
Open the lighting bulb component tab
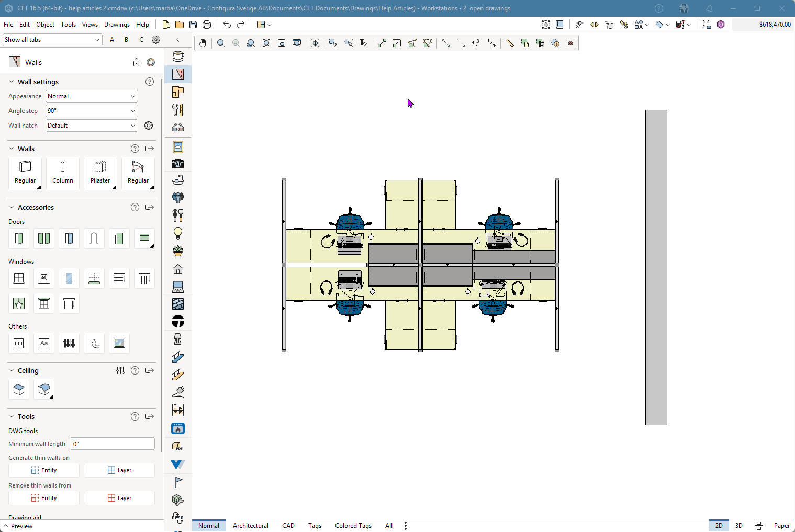pyautogui.click(x=178, y=233)
